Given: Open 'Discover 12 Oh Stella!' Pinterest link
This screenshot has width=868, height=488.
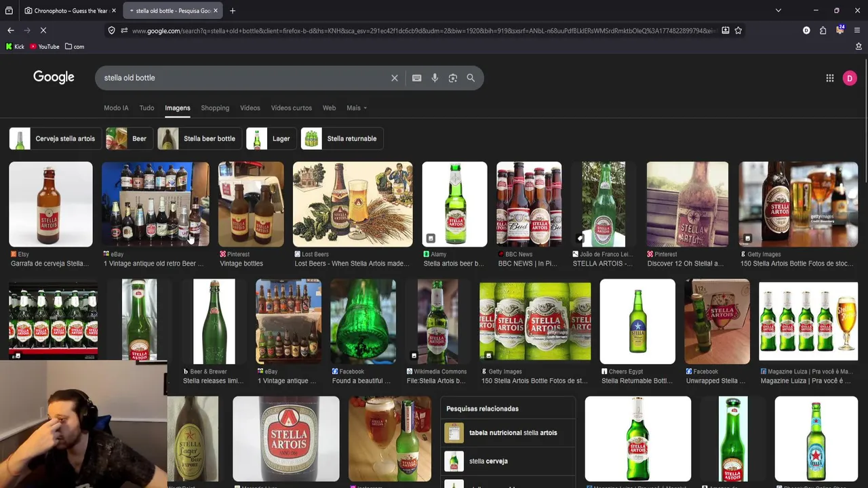Looking at the screenshot, I should (686, 264).
